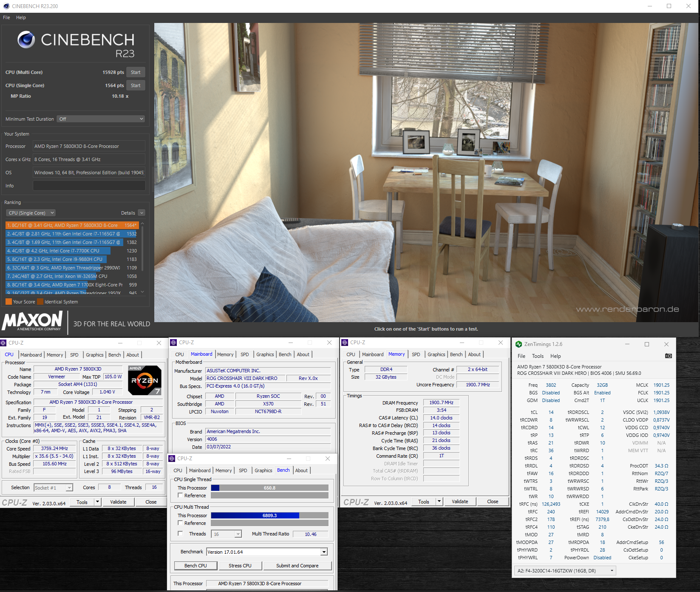
Task: Click the CPU Multi Thread score bar 6809.3
Action: [x=269, y=516]
